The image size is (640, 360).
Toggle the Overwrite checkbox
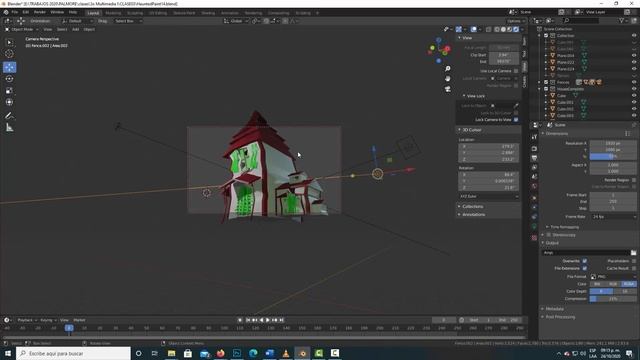tap(584, 261)
